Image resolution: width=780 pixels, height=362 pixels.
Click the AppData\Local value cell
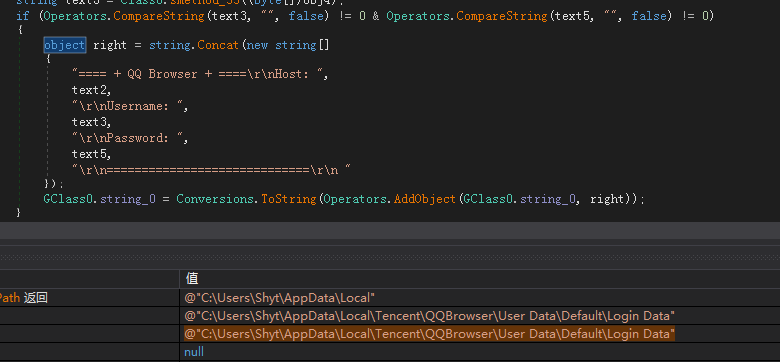click(x=479, y=298)
